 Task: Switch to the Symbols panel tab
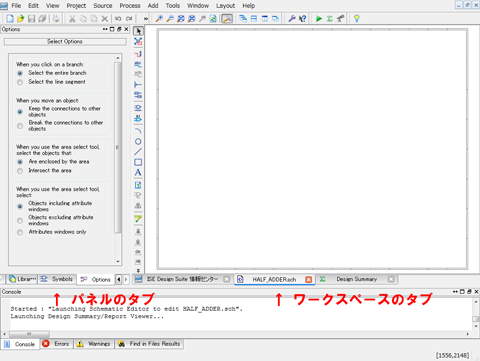tap(57, 279)
